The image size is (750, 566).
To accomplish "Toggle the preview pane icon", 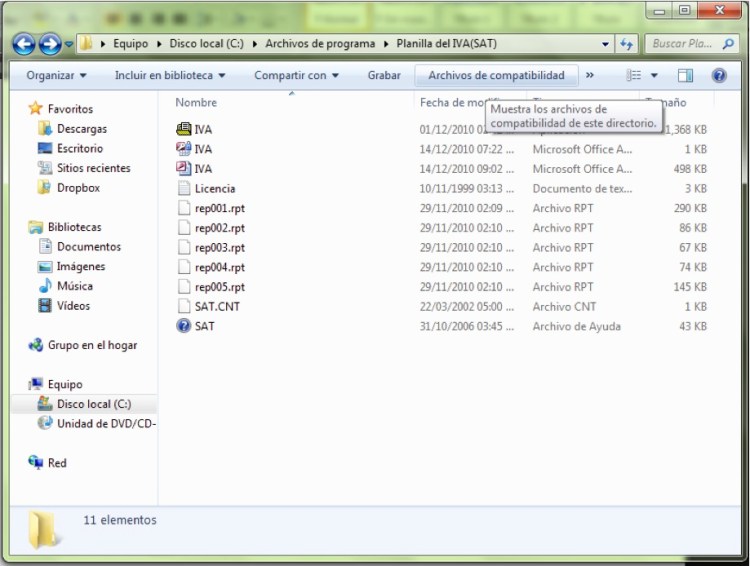I will pos(685,75).
